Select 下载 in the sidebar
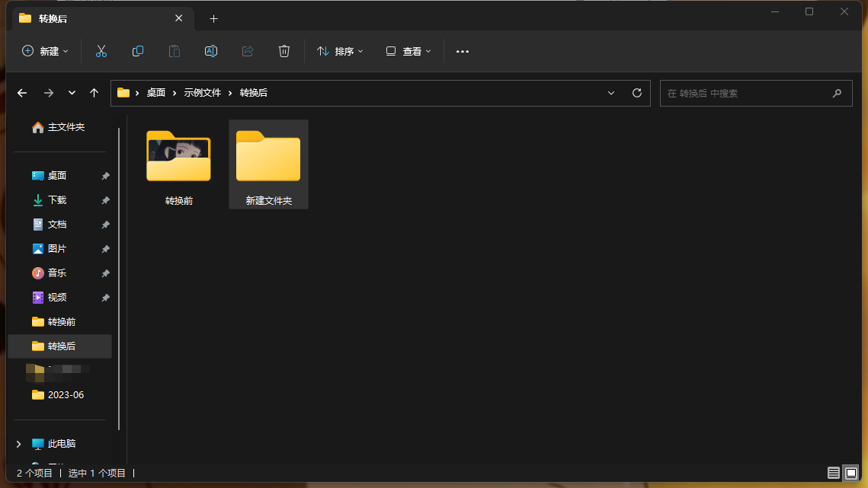868x488 pixels. 57,200
